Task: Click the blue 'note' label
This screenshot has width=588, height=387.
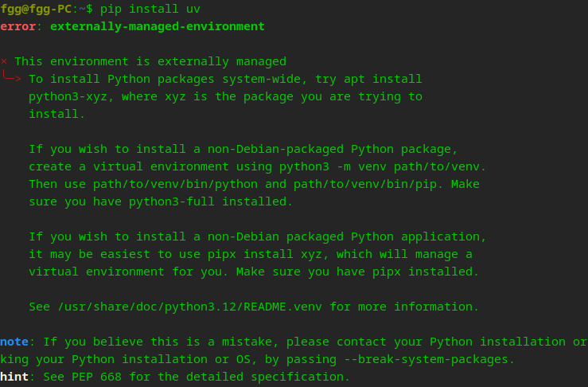Action: pyautogui.click(x=14, y=342)
